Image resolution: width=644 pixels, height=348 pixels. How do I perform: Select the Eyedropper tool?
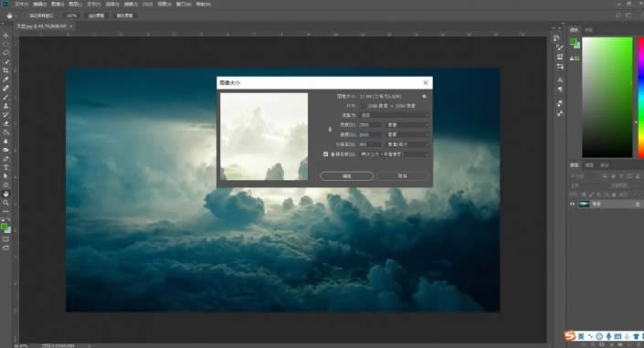tap(5, 79)
